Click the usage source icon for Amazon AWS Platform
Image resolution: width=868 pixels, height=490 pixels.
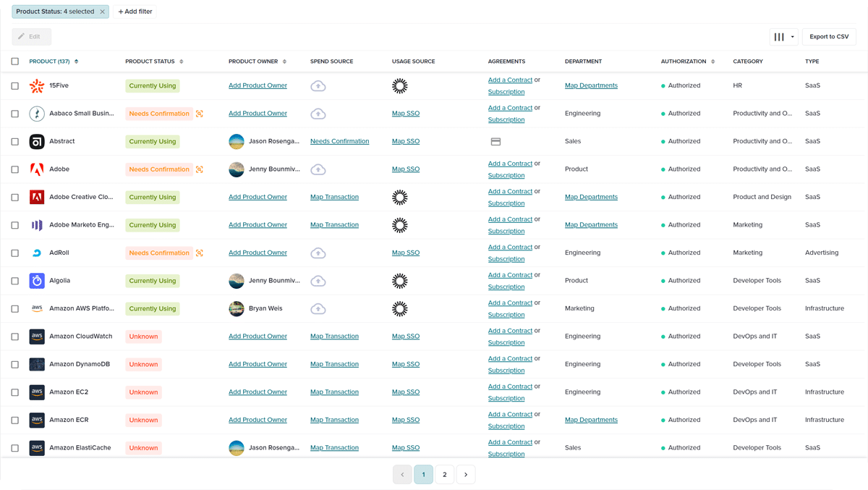400,309
